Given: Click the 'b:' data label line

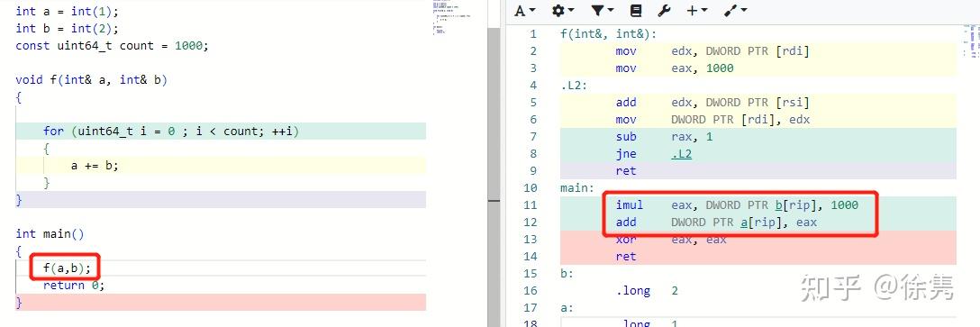Looking at the screenshot, I should point(567,273).
